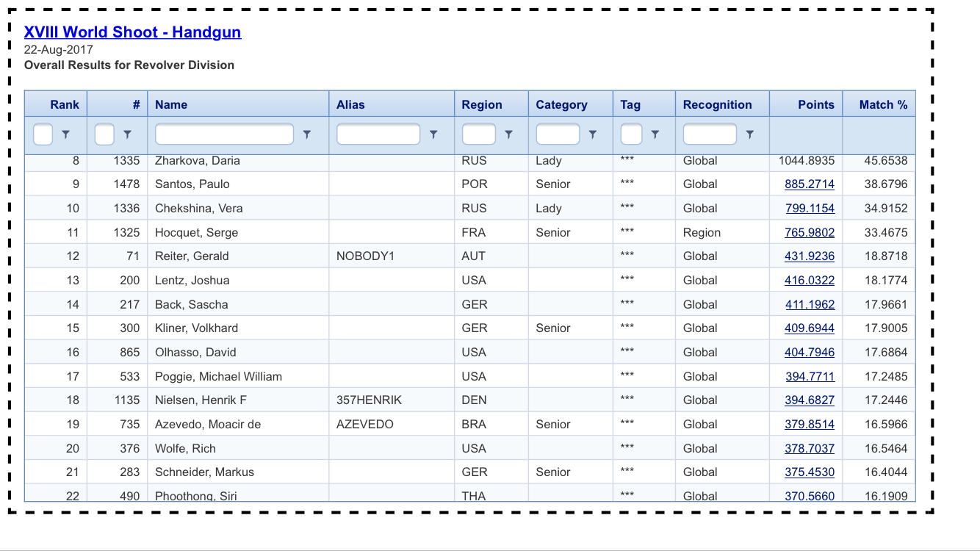Open points link 409.6944 for Kliner, Volkhard
The height and width of the screenshot is (551, 980).
pyautogui.click(x=810, y=328)
